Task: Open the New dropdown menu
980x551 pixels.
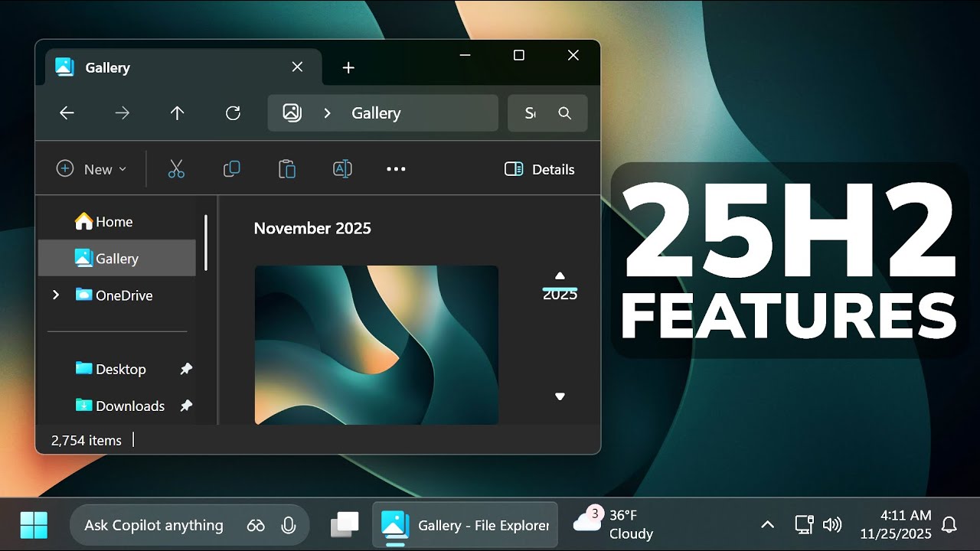Action: click(x=91, y=169)
